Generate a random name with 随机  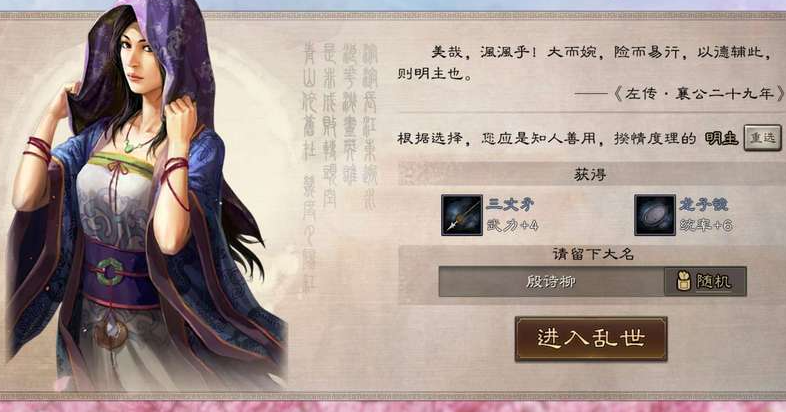[705, 282]
